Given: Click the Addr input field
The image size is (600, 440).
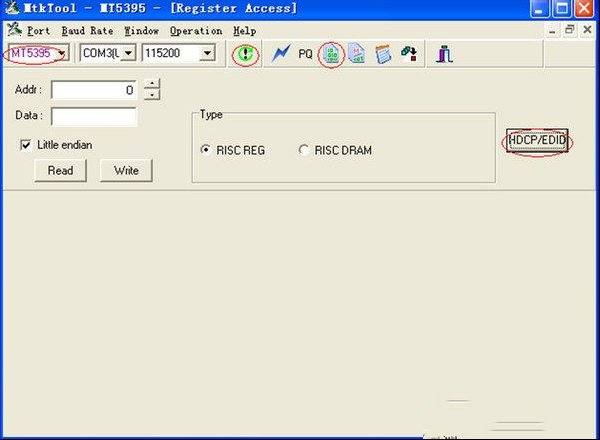Looking at the screenshot, I should pyautogui.click(x=93, y=90).
